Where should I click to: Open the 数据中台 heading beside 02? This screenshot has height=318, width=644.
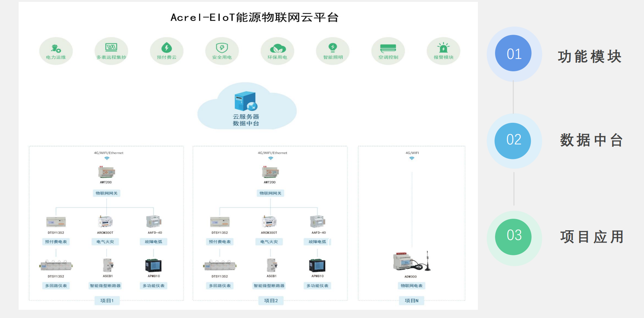click(591, 140)
